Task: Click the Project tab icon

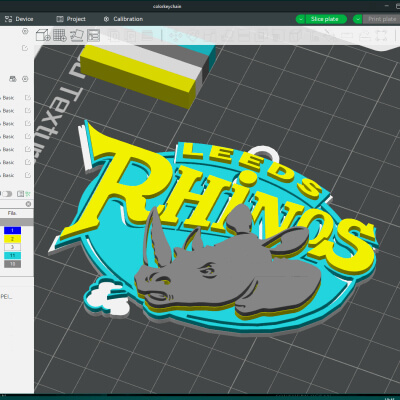Action: [x=60, y=19]
